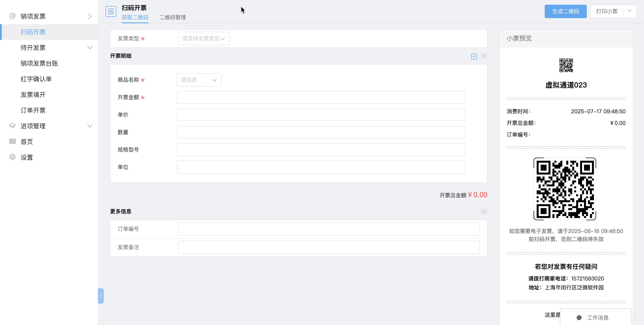Image resolution: width=644 pixels, height=325 pixels.
Task: Focus the 发票备注 input field
Action: pyautogui.click(x=329, y=247)
